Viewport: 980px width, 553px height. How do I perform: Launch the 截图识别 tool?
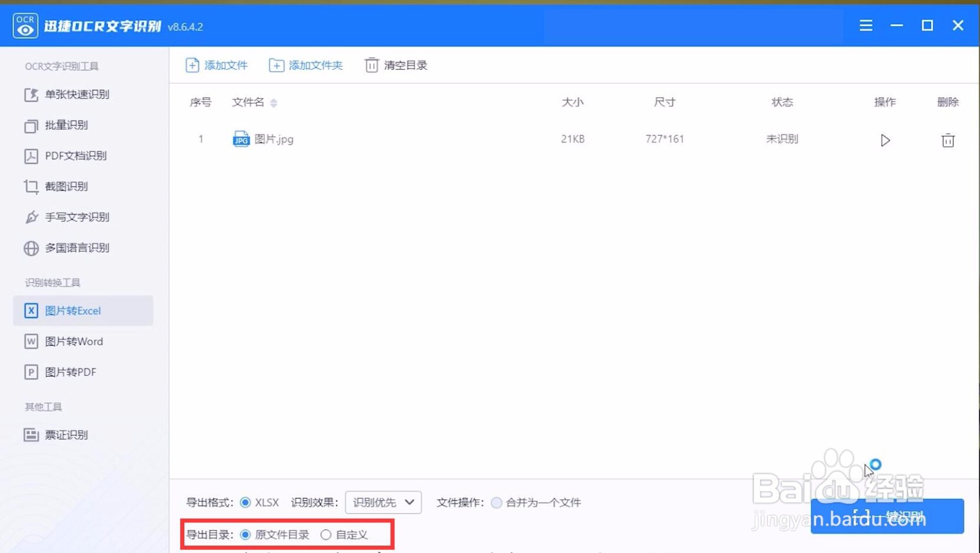67,186
